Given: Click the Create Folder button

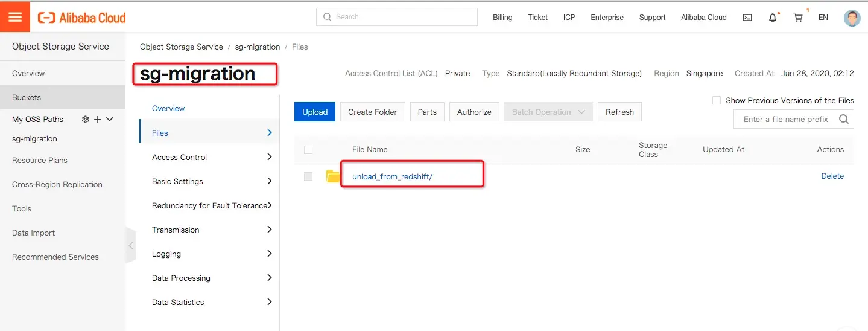Looking at the screenshot, I should (x=373, y=112).
